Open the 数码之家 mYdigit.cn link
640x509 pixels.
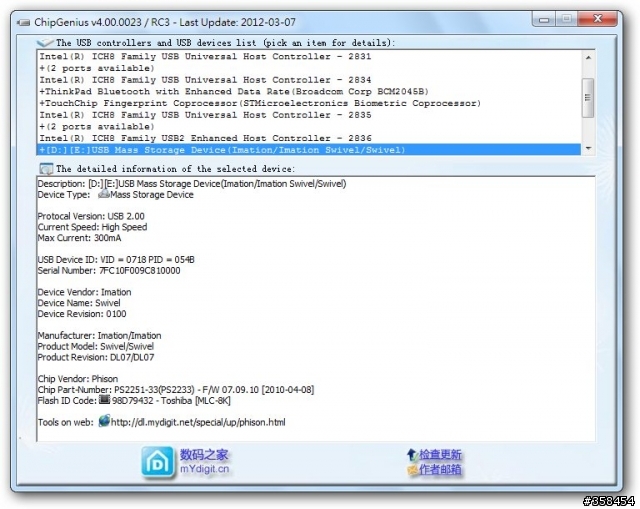(x=204, y=461)
